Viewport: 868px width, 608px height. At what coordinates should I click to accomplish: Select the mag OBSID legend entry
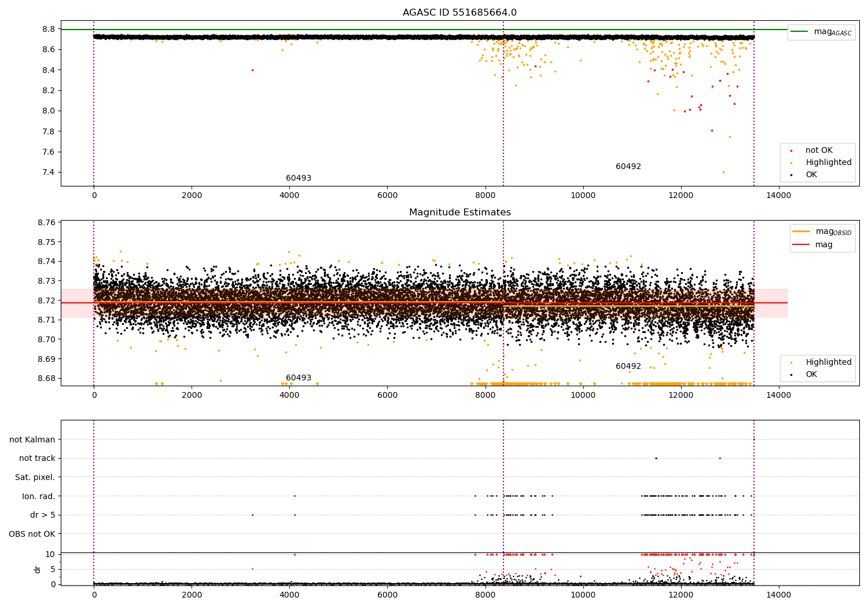click(x=822, y=232)
